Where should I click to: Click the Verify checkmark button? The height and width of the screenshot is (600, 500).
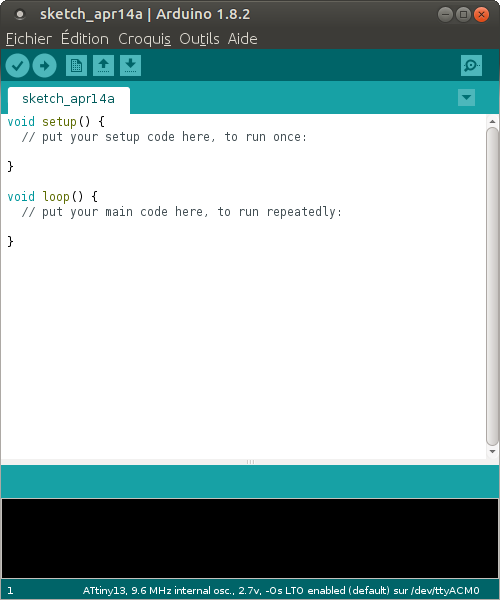(x=18, y=66)
